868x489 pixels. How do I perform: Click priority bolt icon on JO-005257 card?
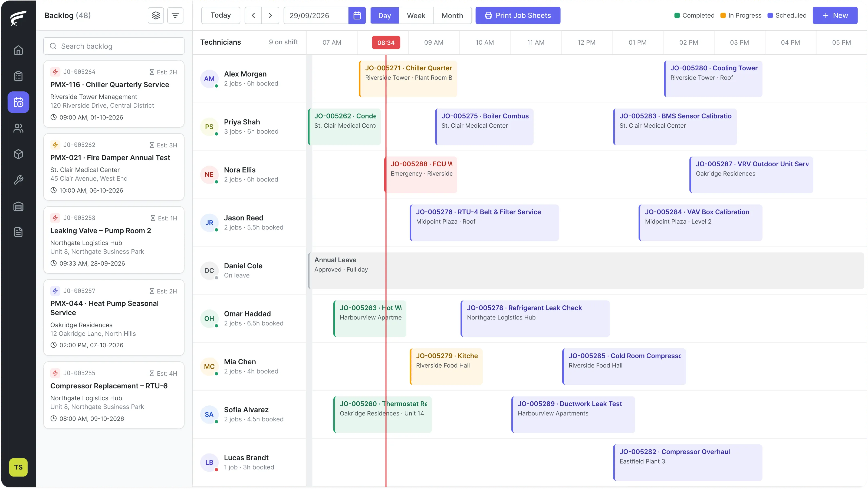point(55,291)
